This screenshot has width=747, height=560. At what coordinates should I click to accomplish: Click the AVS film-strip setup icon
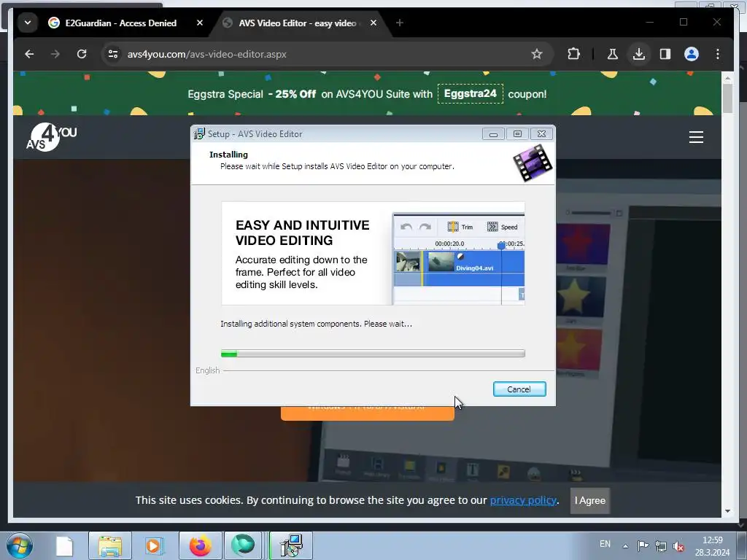click(533, 163)
